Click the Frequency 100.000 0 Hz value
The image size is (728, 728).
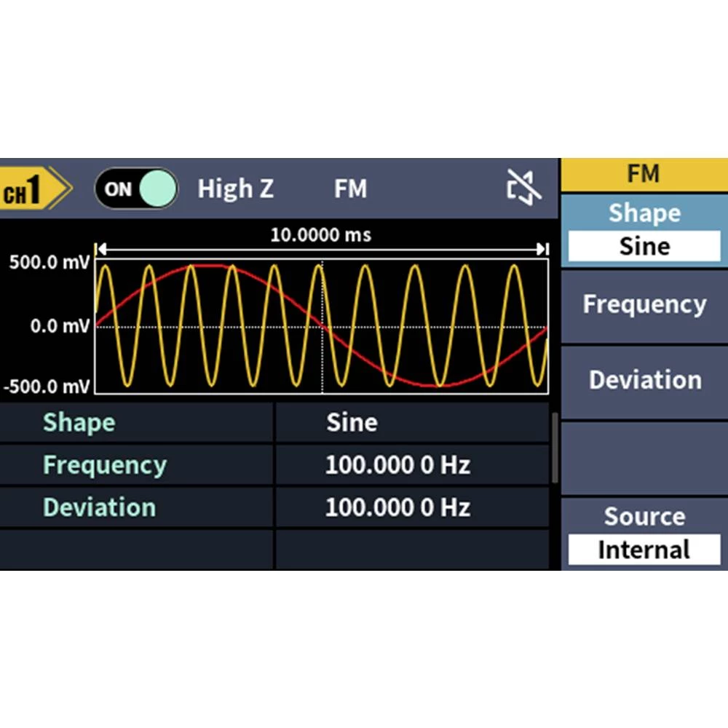397,465
